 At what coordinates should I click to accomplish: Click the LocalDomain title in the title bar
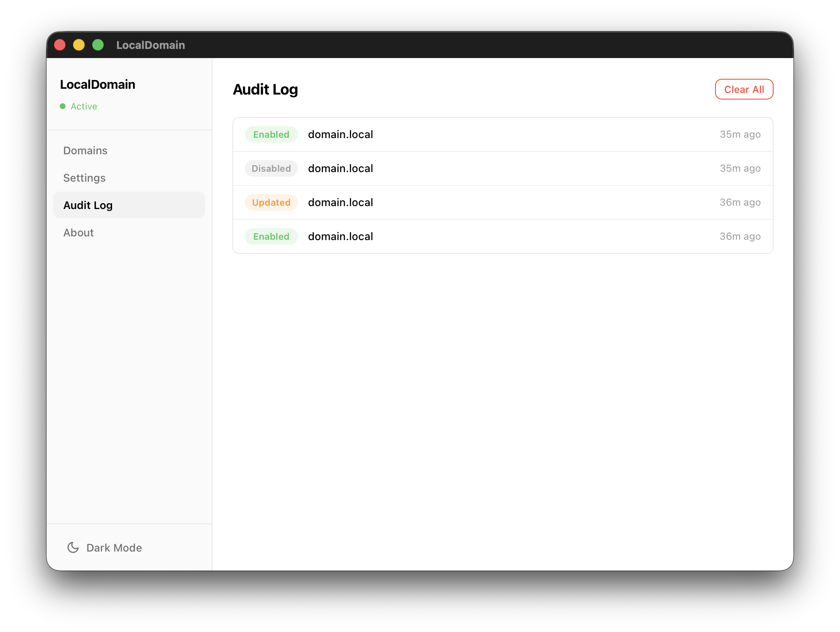click(x=150, y=45)
